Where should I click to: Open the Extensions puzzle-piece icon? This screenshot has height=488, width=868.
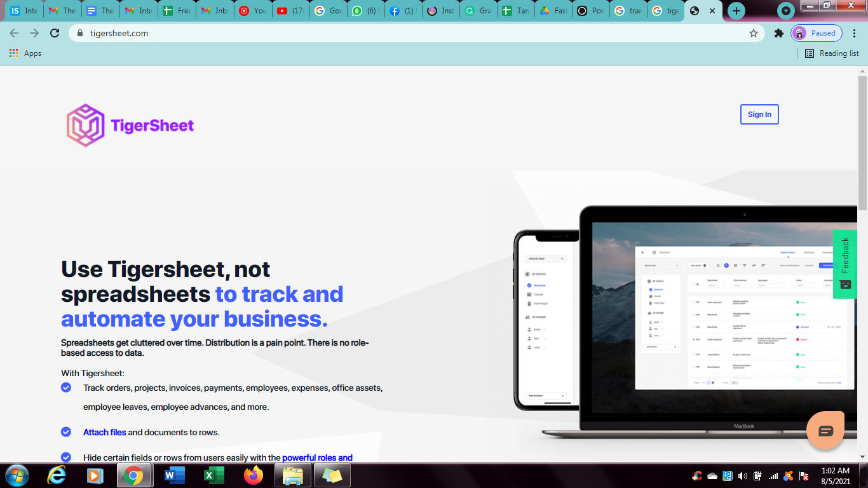(x=779, y=33)
